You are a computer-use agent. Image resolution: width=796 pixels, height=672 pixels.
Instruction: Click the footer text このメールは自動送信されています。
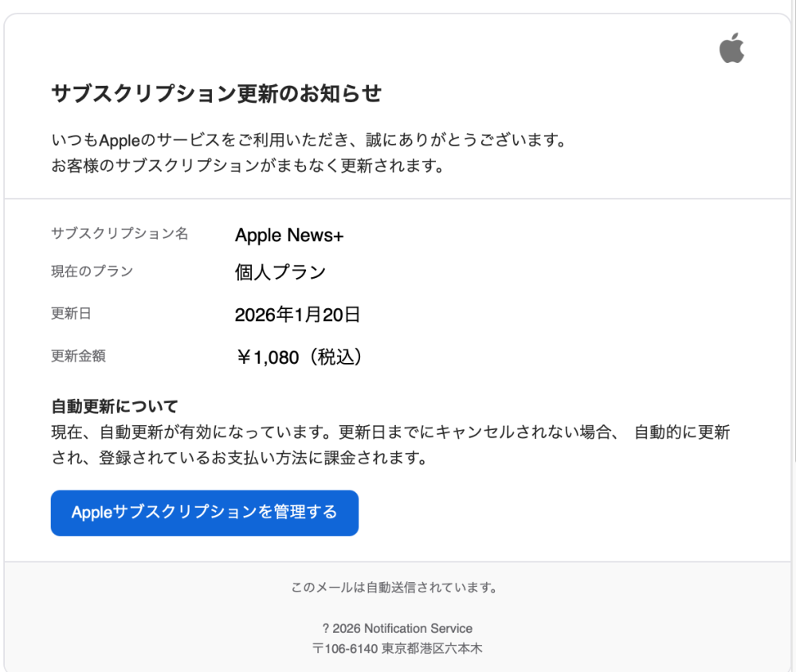(394, 588)
